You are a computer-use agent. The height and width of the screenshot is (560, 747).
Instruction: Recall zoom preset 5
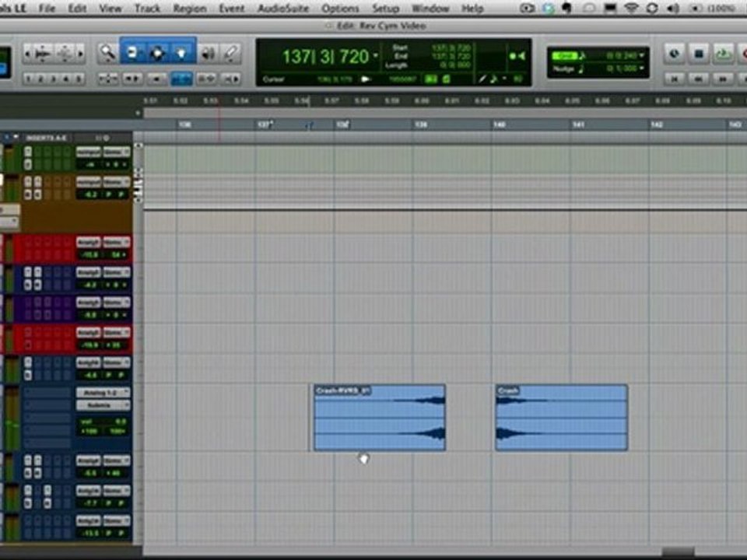coord(79,79)
